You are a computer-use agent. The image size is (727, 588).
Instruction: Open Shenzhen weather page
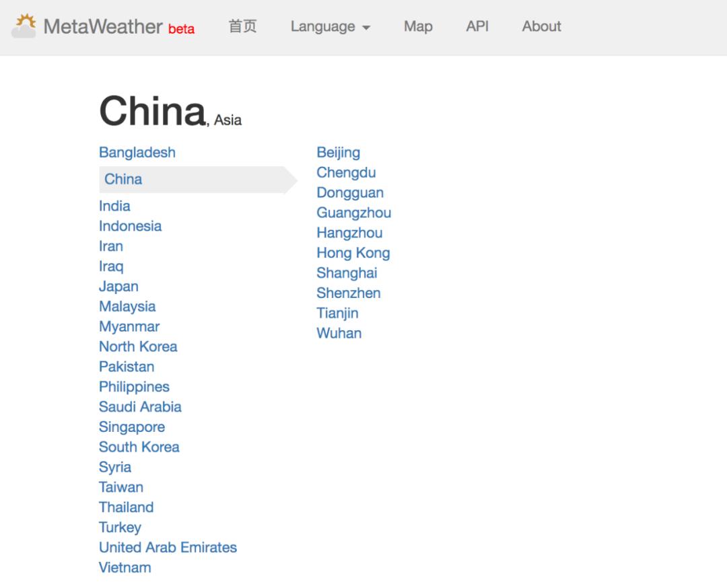(x=349, y=293)
